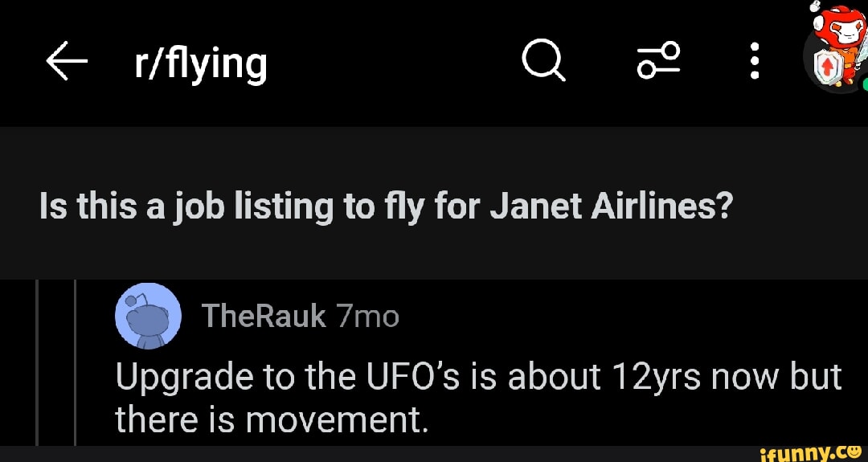Image resolution: width=868 pixels, height=462 pixels.
Task: Open the three-dot overflow menu
Action: (754, 62)
